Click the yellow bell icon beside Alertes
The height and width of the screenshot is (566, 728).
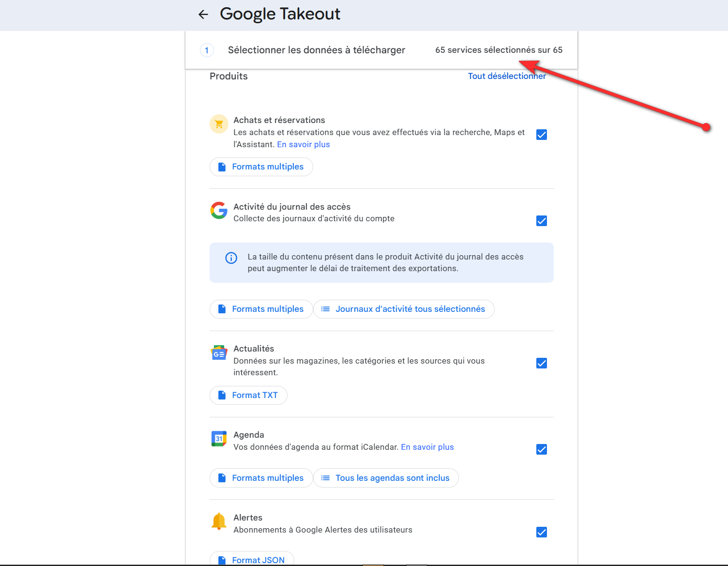point(219,521)
